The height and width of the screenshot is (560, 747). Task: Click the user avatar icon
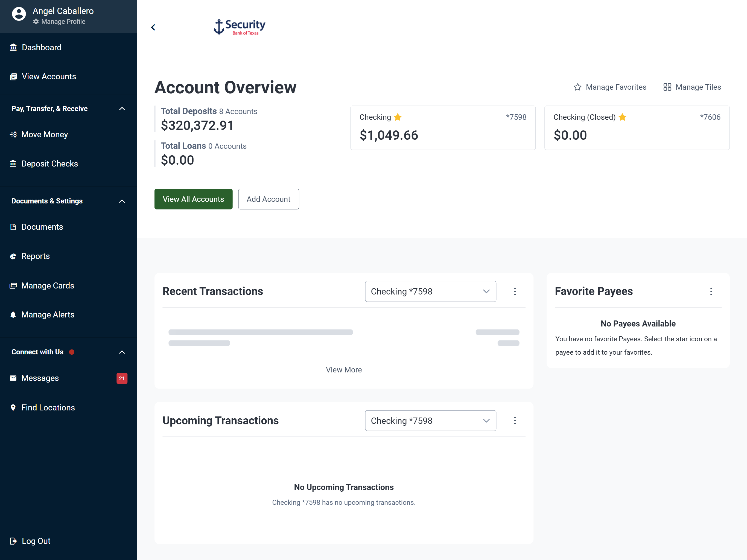pos(19,14)
